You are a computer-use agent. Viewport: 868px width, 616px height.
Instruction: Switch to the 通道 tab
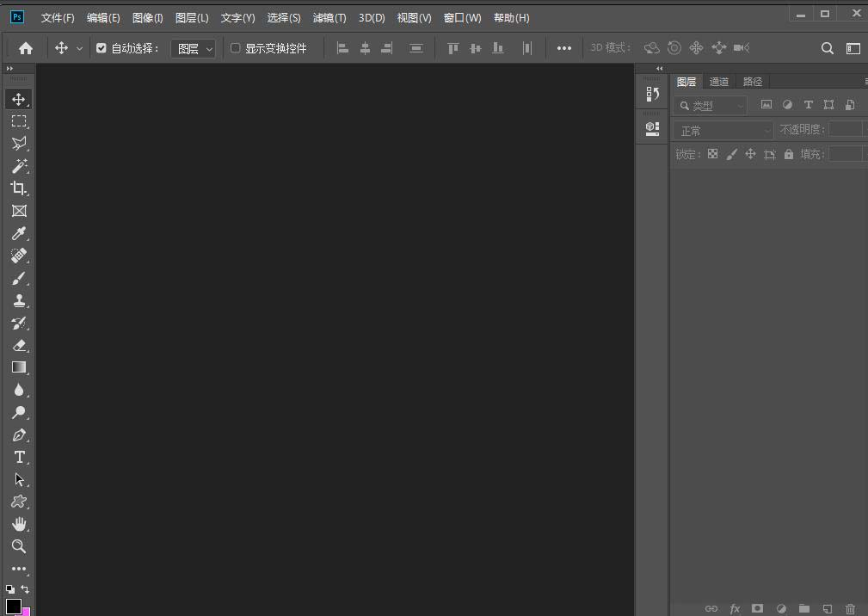pos(719,82)
